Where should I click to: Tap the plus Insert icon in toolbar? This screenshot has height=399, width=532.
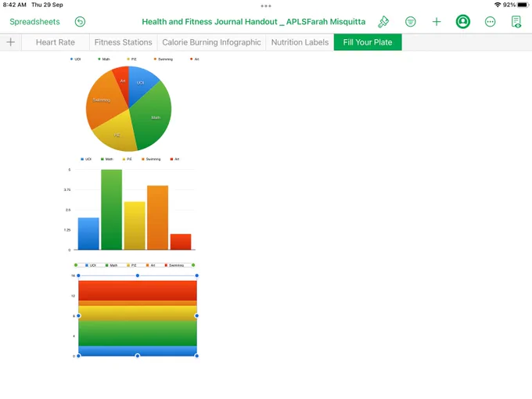tap(437, 22)
